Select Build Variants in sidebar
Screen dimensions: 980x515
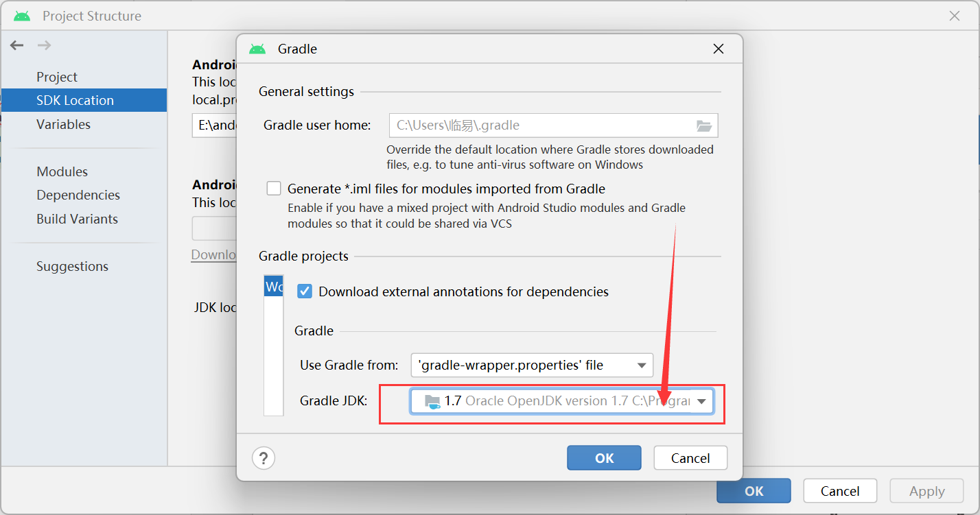(x=77, y=219)
